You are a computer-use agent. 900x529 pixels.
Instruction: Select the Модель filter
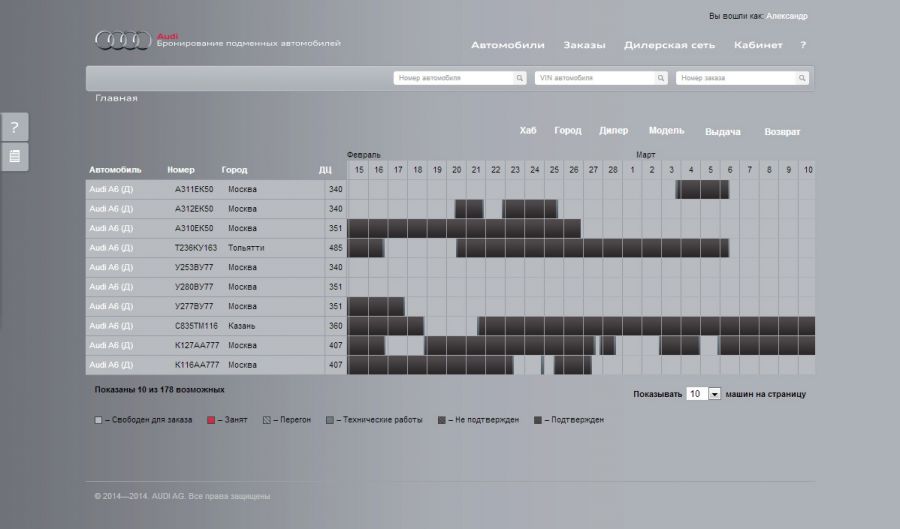[x=666, y=131]
